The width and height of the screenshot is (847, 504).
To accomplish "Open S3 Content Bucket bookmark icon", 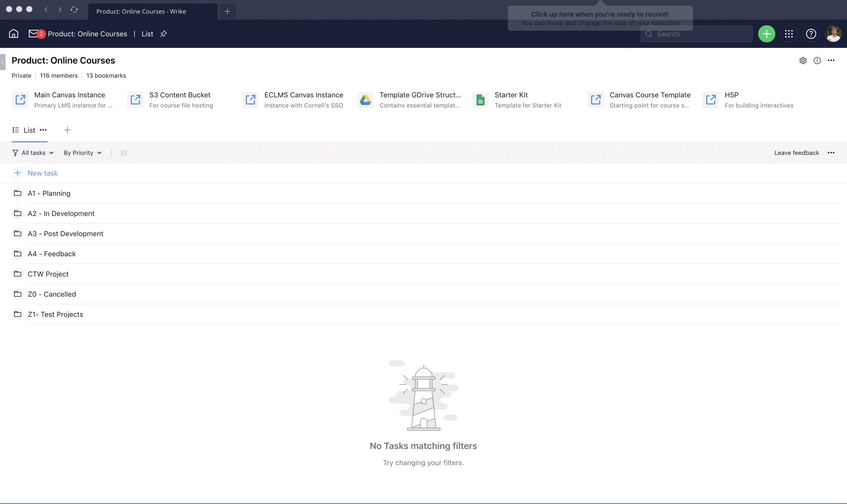I will pyautogui.click(x=135, y=100).
